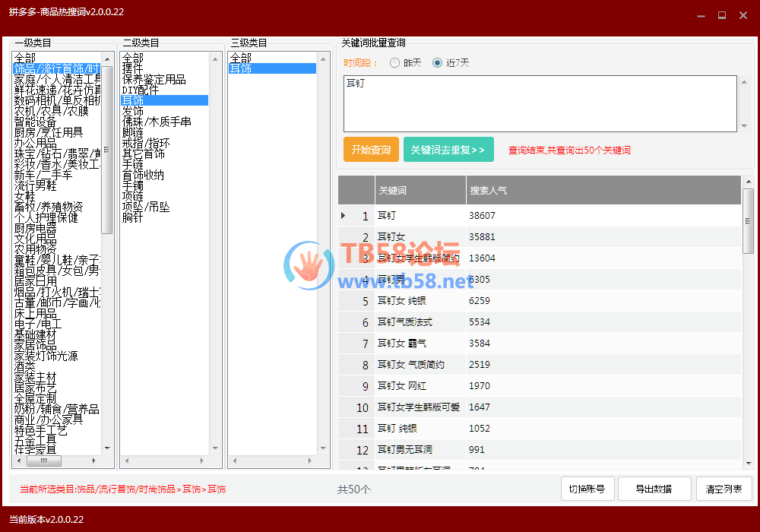The width and height of the screenshot is (760, 532).
Task: Maximize the 拼多多-商品热搜词 window
Action: (x=722, y=15)
